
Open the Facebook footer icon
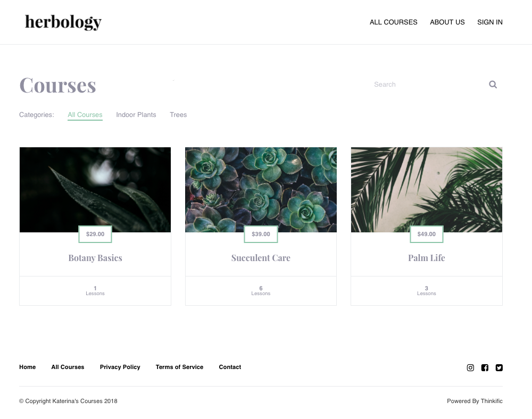[x=485, y=367]
